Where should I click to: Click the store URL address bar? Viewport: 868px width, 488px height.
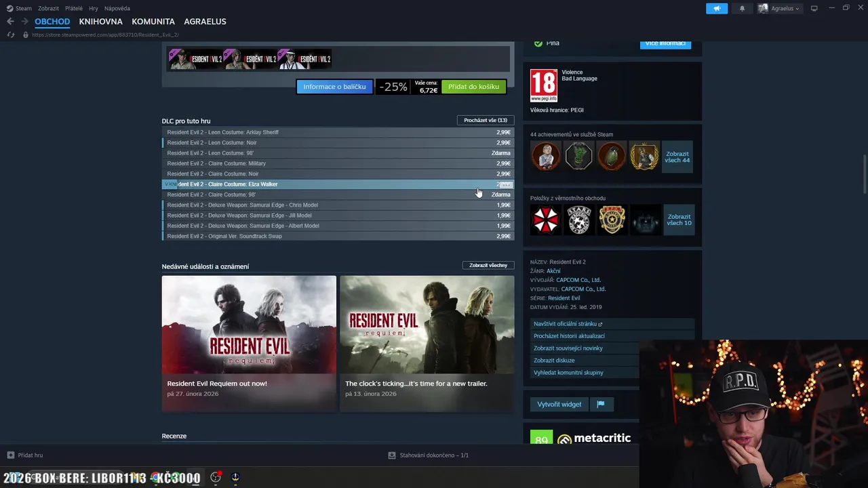105,35
